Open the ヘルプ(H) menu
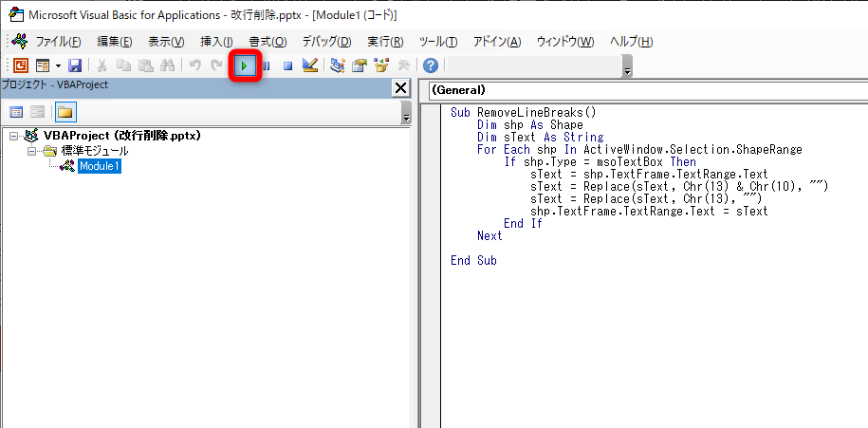Image resolution: width=868 pixels, height=428 pixels. click(632, 42)
